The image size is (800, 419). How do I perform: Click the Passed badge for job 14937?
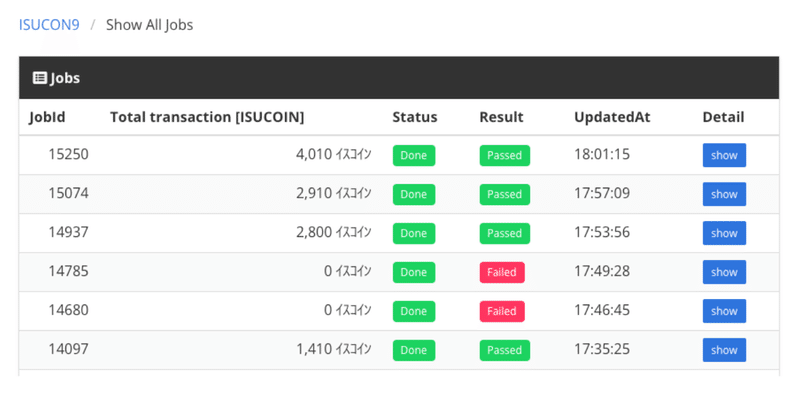click(505, 233)
